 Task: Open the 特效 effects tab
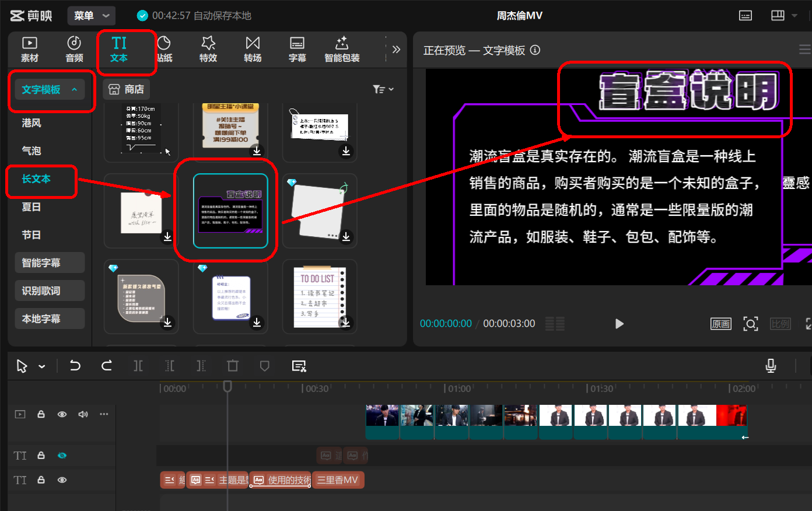[208, 49]
